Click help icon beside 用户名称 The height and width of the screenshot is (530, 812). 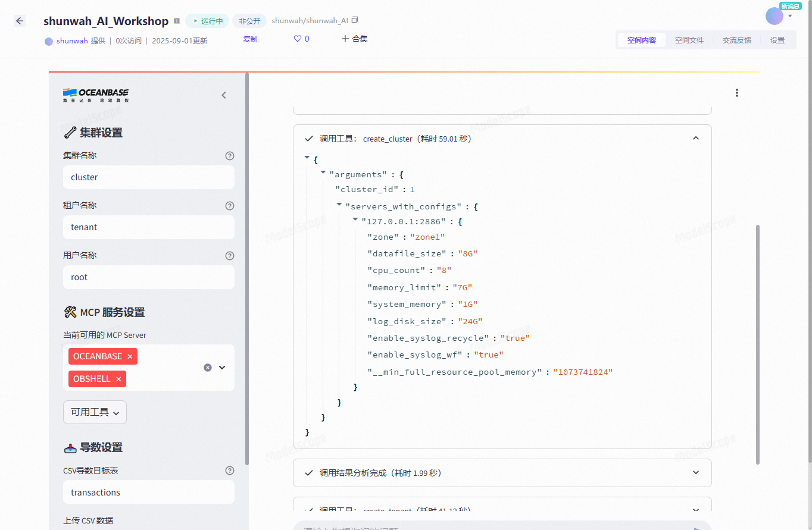pos(230,256)
